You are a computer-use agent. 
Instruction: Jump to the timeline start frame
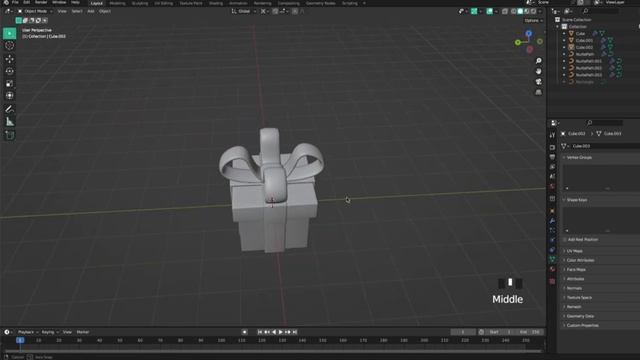260,332
